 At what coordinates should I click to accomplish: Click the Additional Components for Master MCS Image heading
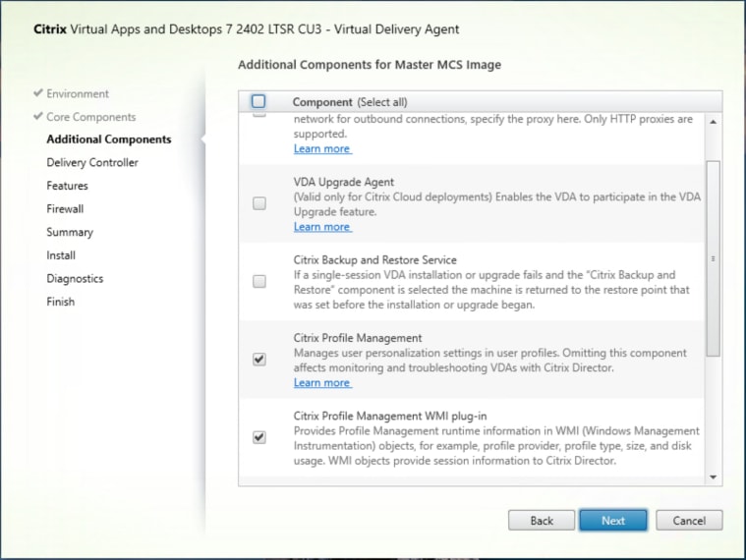click(370, 65)
